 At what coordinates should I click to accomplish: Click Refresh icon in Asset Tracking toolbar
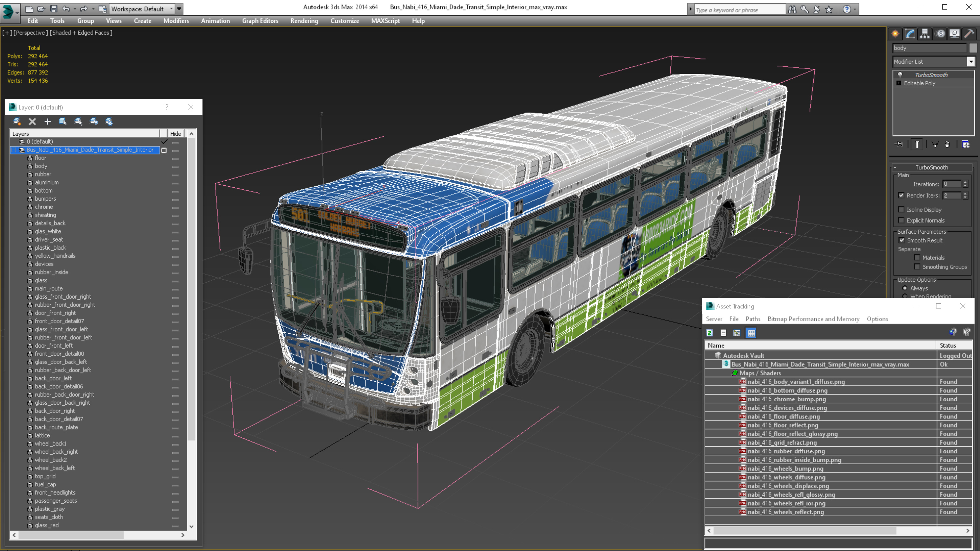(x=709, y=333)
